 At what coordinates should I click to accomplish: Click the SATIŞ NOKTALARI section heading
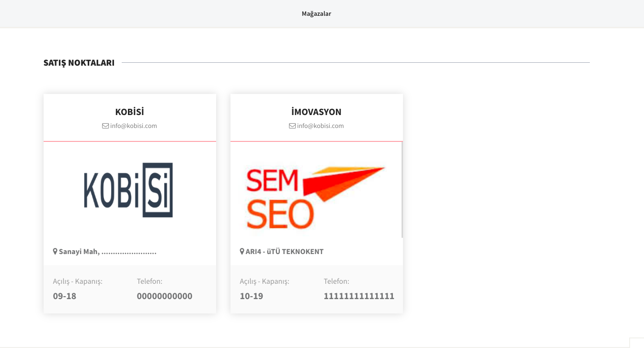79,63
